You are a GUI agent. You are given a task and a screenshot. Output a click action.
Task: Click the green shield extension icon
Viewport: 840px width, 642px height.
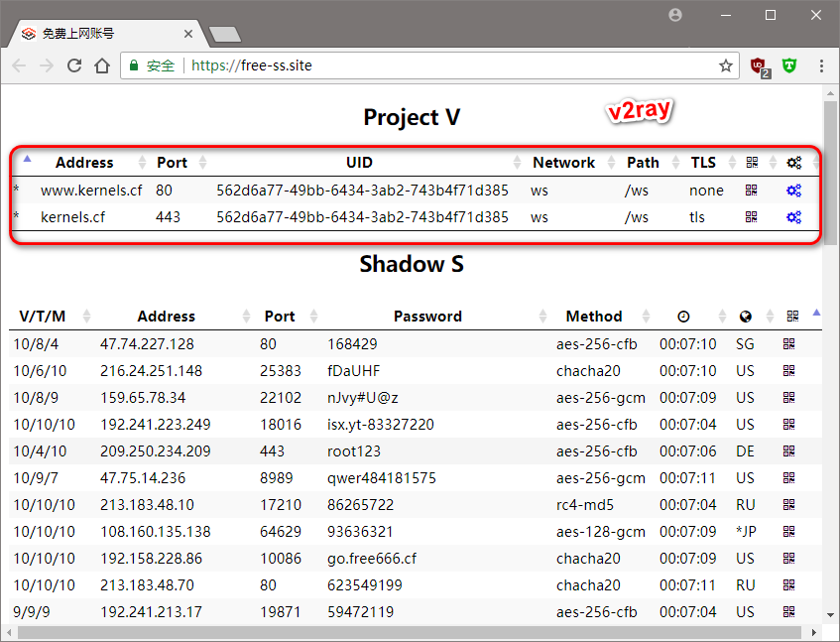[789, 65]
